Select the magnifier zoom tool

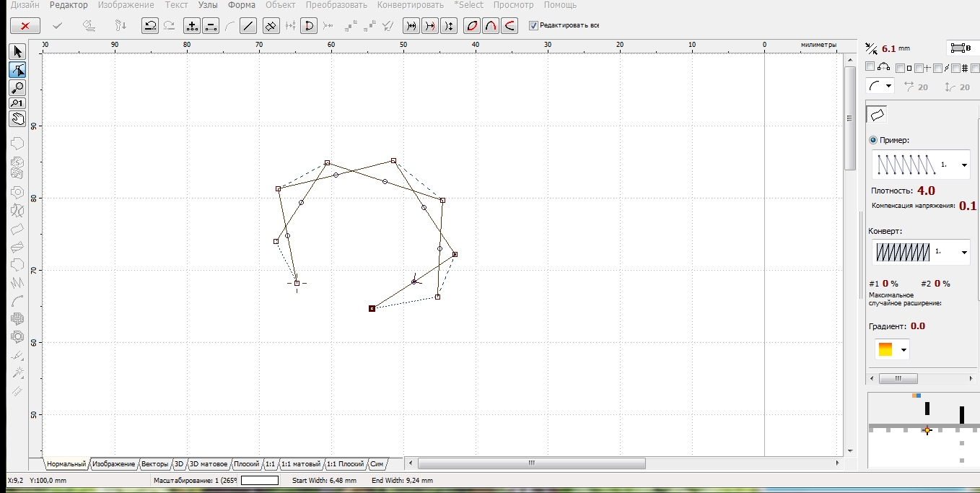(x=17, y=87)
